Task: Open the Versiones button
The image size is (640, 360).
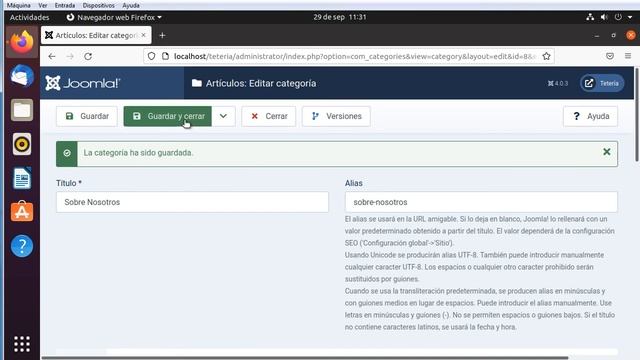Action: 336,116
